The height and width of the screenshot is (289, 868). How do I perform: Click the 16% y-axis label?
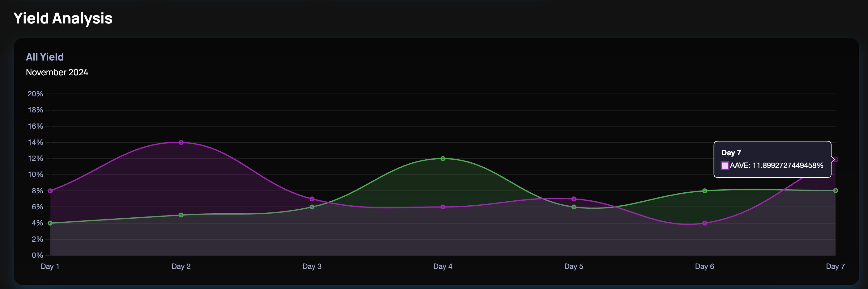(35, 126)
